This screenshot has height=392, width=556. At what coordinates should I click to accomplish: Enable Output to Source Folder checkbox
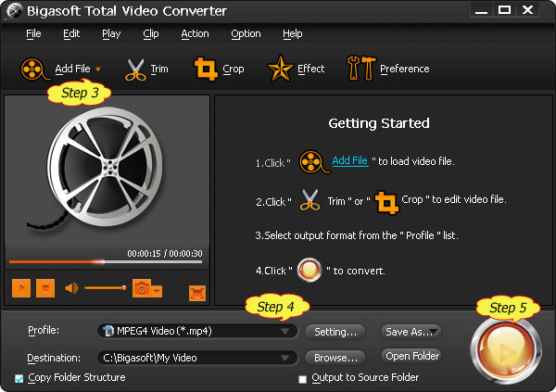(x=302, y=379)
